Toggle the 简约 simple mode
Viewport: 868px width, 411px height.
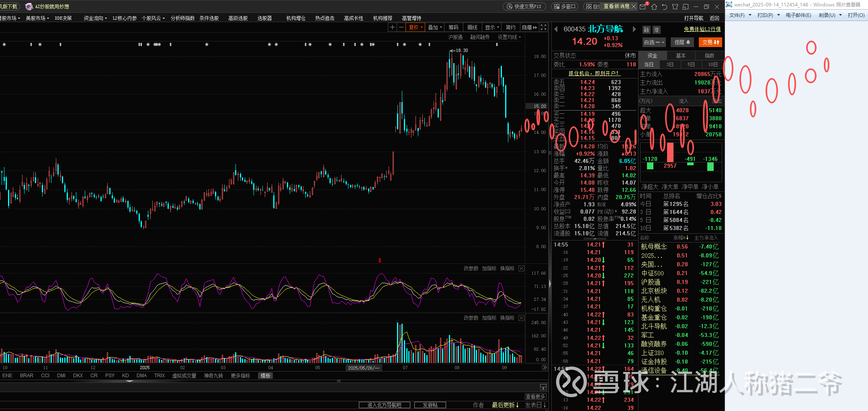510,27
